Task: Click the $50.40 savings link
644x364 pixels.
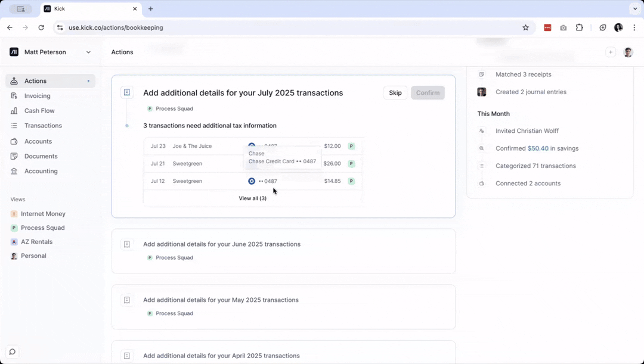Action: [538, 148]
